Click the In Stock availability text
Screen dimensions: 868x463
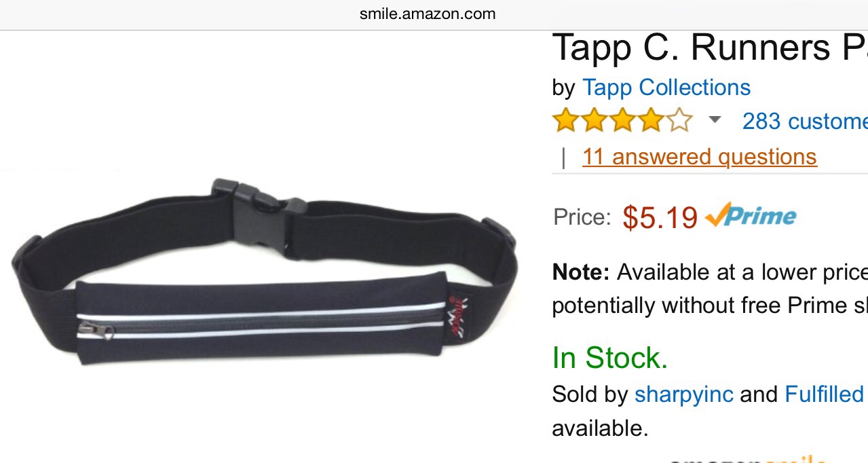[x=610, y=358]
